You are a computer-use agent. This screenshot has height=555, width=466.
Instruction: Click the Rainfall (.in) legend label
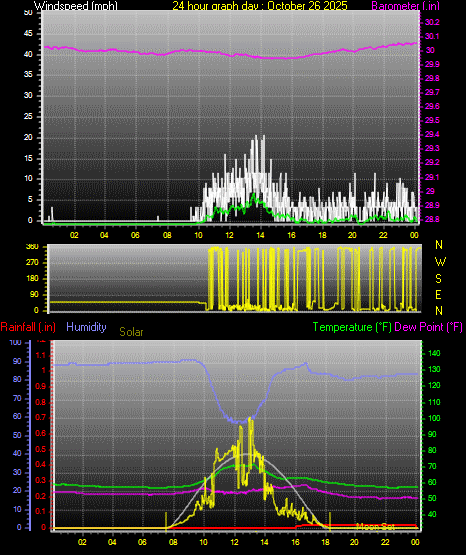tap(28, 327)
